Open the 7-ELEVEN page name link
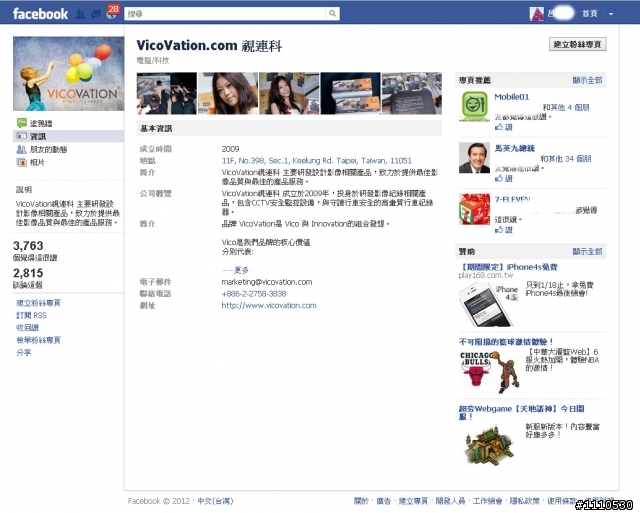Image resolution: width=640 pixels, height=513 pixels. [512, 200]
